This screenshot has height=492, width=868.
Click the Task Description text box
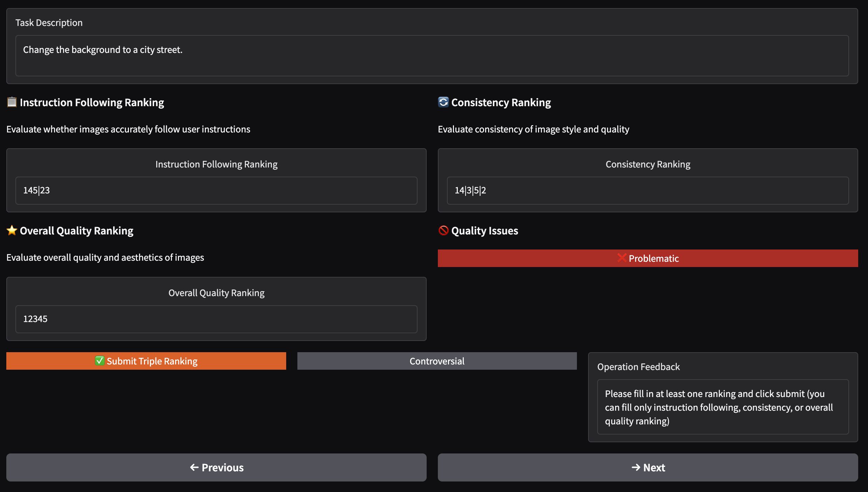point(432,55)
